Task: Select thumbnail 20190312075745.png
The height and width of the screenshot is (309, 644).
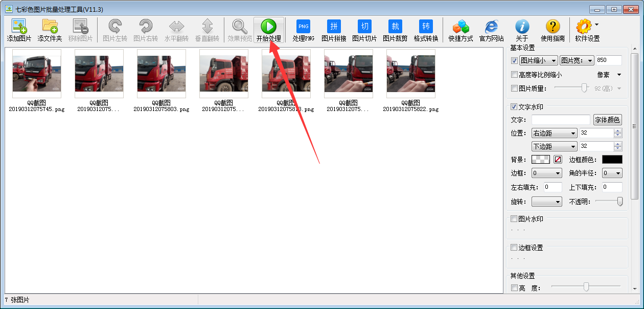Action: (36, 80)
